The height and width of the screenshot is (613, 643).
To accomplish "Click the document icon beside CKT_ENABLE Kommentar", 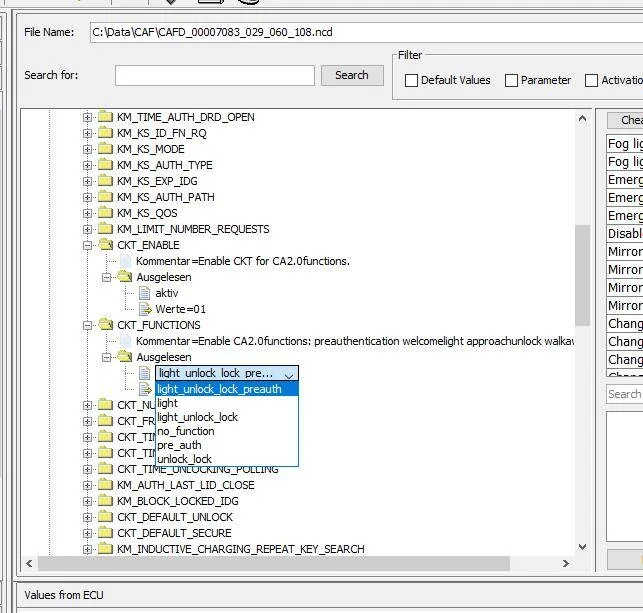I will pos(125,261).
